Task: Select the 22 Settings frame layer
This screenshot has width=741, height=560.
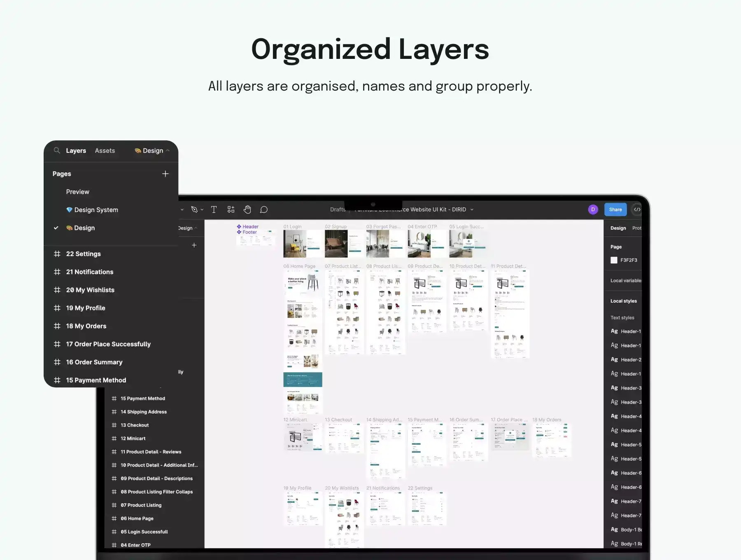Action: click(x=83, y=254)
